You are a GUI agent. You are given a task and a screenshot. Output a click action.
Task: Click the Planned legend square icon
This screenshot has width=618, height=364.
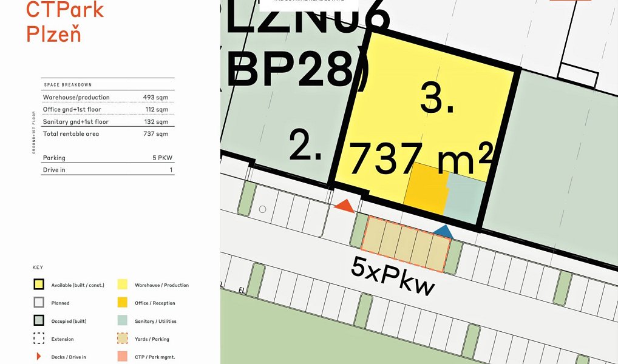click(x=39, y=303)
